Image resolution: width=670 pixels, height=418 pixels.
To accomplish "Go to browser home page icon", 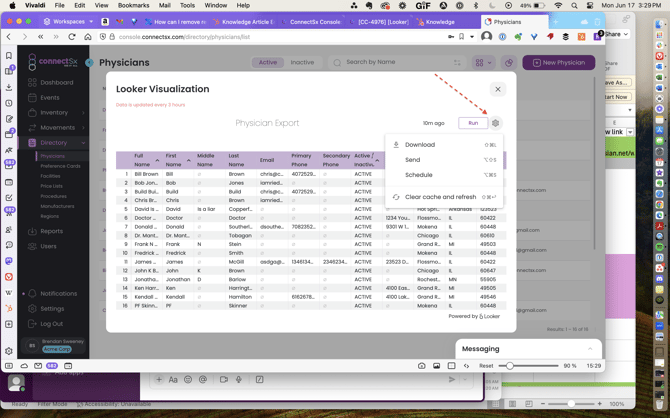I will click(x=88, y=37).
